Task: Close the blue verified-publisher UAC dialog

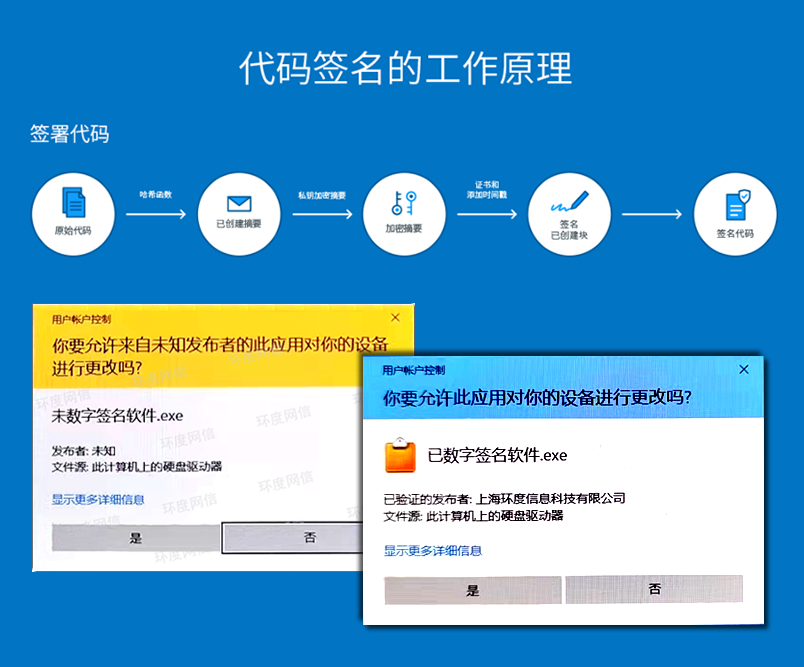Action: [x=742, y=369]
